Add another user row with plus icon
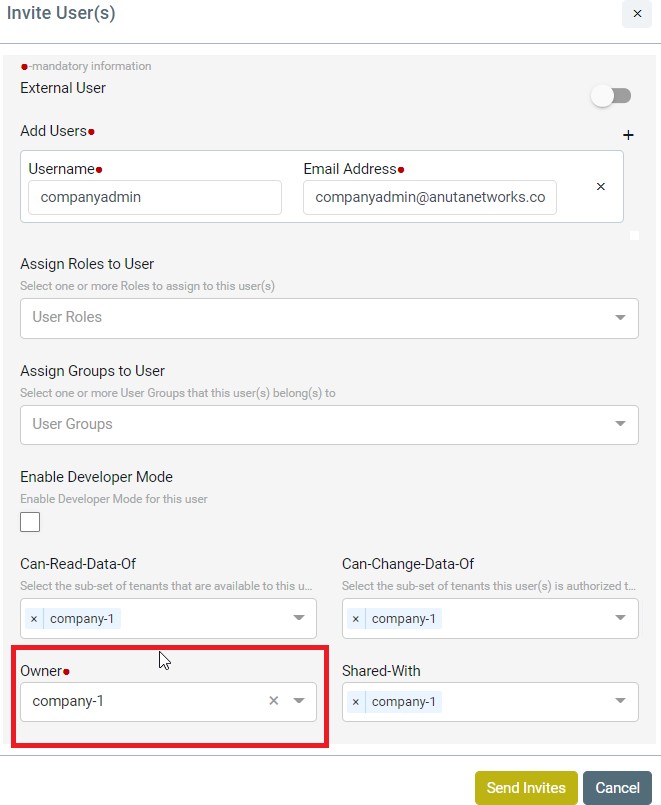Screen dimensions: 661x805 (x=628, y=135)
